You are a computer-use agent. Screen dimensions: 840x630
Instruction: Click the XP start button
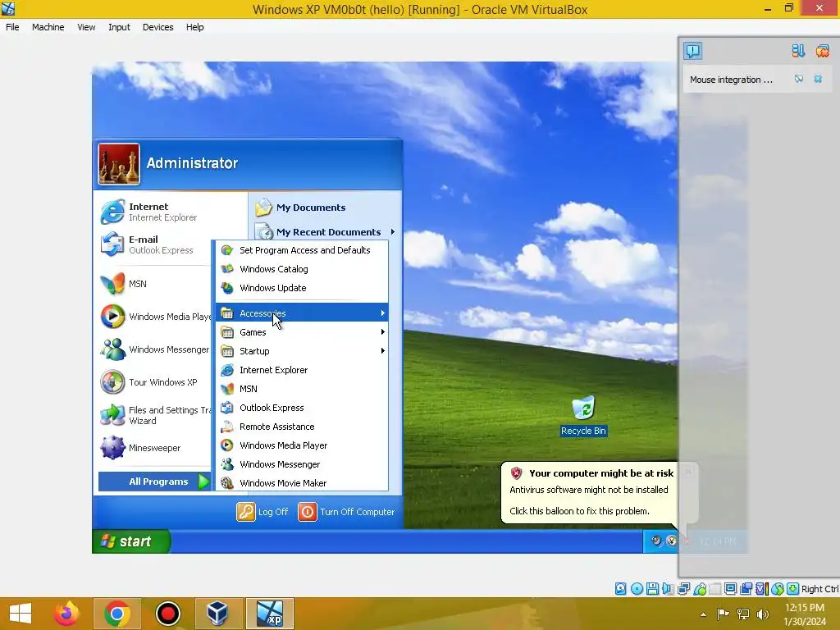tap(131, 541)
